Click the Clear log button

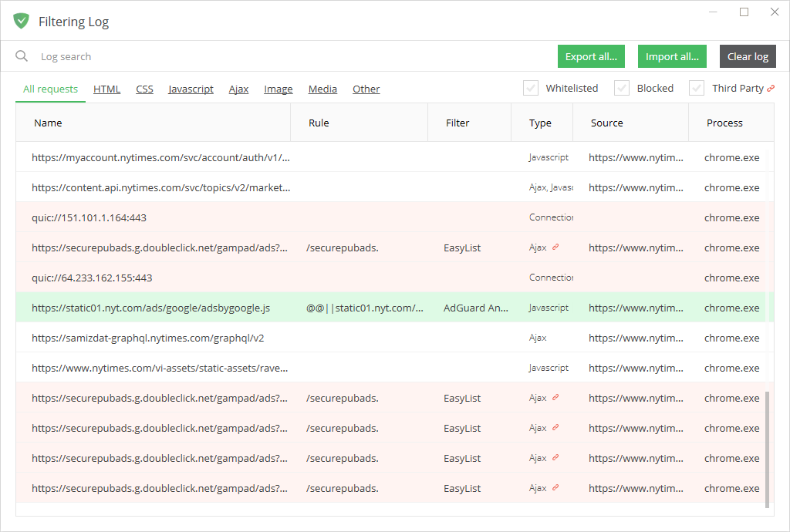748,56
